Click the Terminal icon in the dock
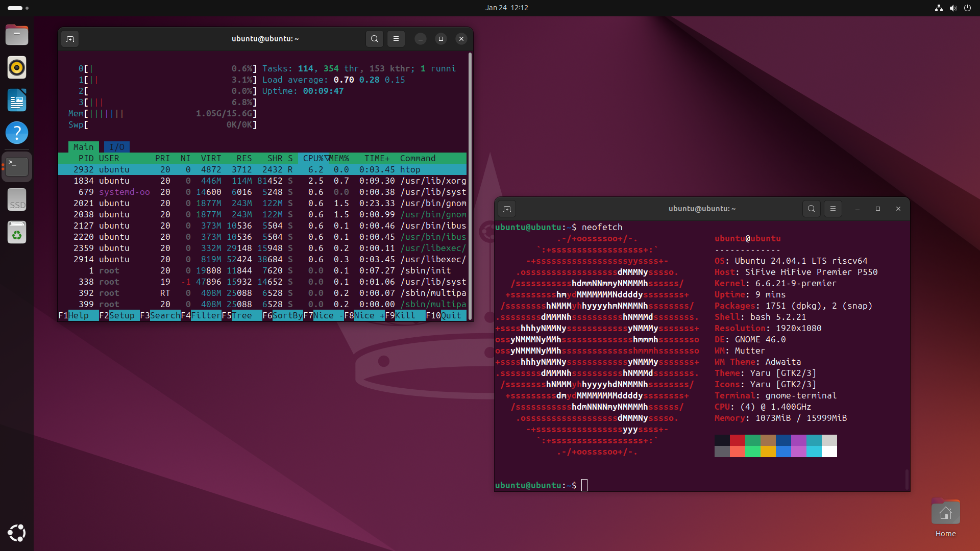Screen dimensions: 980x551 [x=17, y=167]
